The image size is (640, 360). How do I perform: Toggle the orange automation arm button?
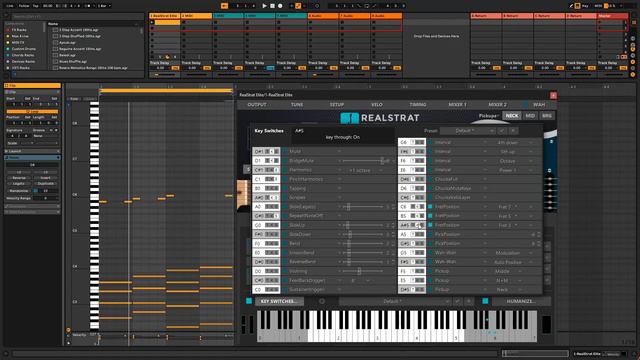pyautogui.click(x=298, y=6)
